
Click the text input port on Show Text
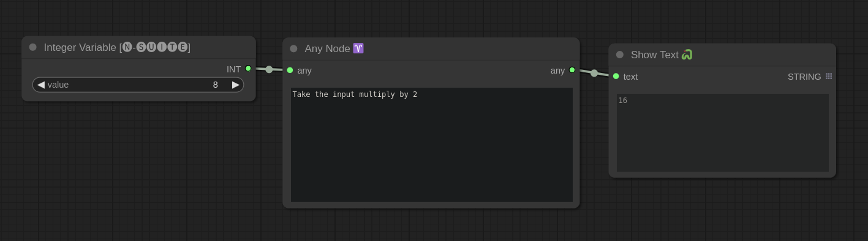pyautogui.click(x=616, y=76)
